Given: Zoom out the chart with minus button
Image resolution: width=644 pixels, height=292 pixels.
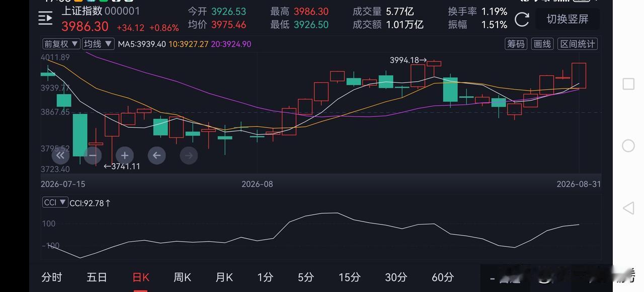Looking at the screenshot, I should point(93,156).
